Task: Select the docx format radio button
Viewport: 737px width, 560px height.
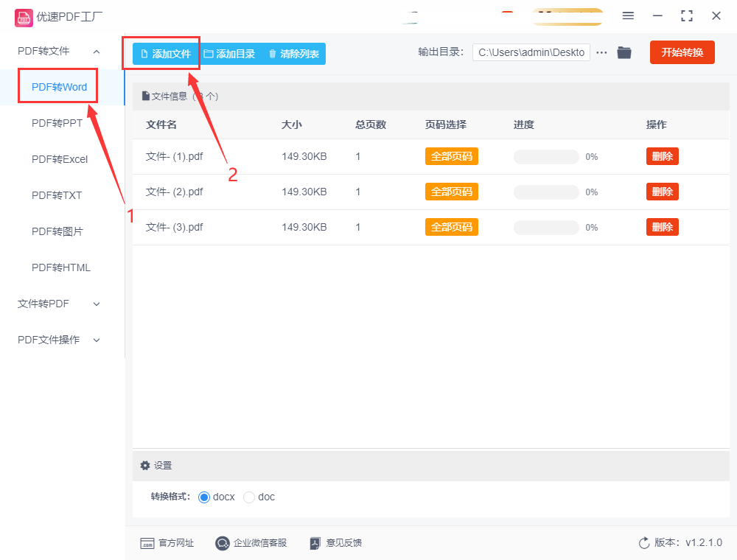Action: pyautogui.click(x=204, y=497)
